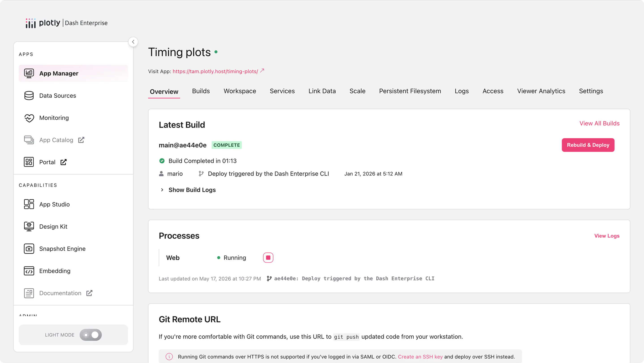Click the Embedding code icon

(x=29, y=271)
